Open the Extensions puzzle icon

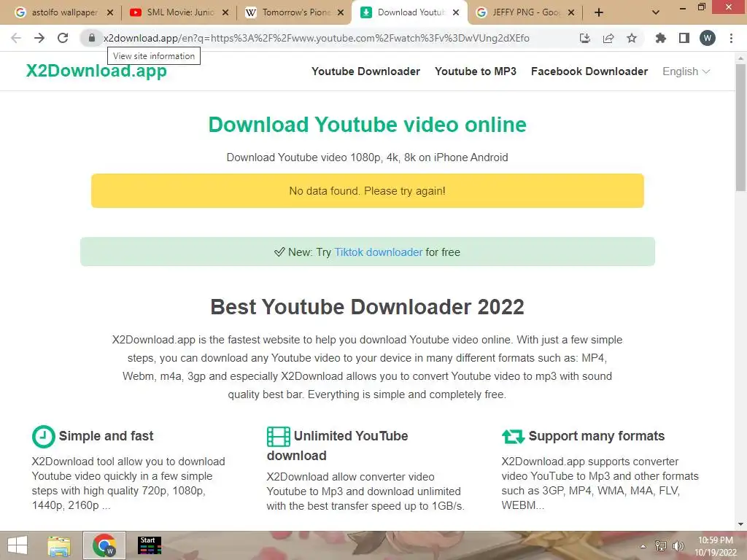[660, 38]
